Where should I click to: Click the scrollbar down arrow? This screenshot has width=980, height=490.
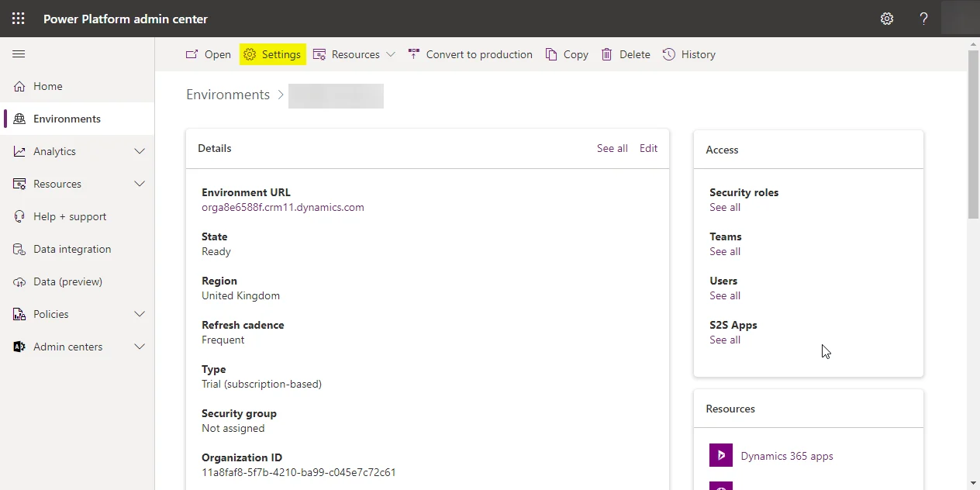[x=974, y=483]
